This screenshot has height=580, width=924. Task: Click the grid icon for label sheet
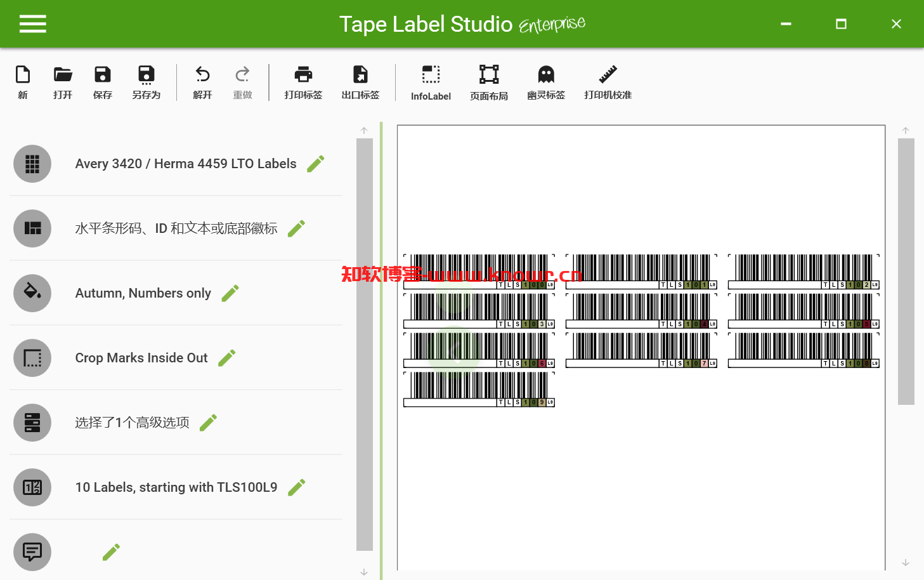pyautogui.click(x=32, y=164)
